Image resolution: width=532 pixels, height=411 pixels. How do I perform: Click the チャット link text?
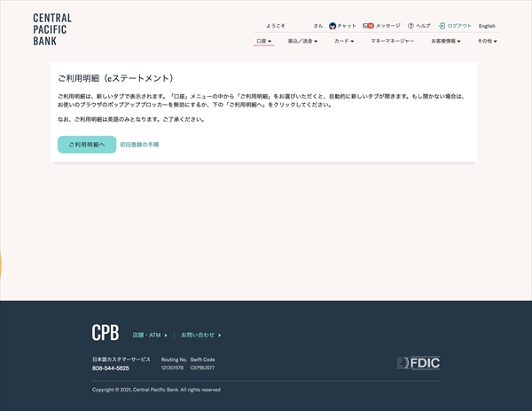(x=347, y=26)
